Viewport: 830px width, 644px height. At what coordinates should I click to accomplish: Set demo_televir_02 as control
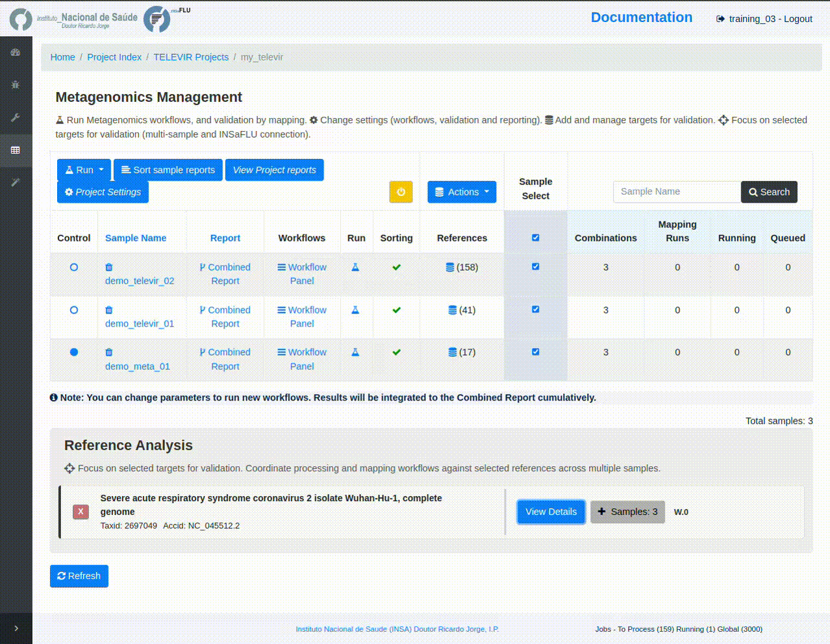click(x=74, y=267)
